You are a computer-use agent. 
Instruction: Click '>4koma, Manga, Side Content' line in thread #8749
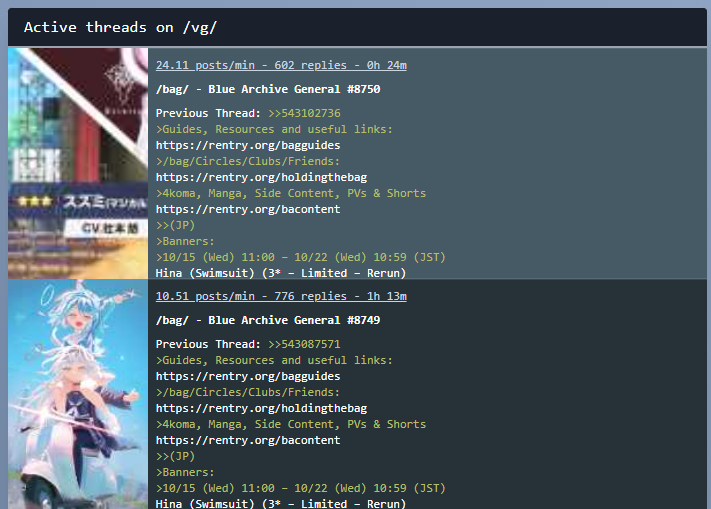pos(291,424)
